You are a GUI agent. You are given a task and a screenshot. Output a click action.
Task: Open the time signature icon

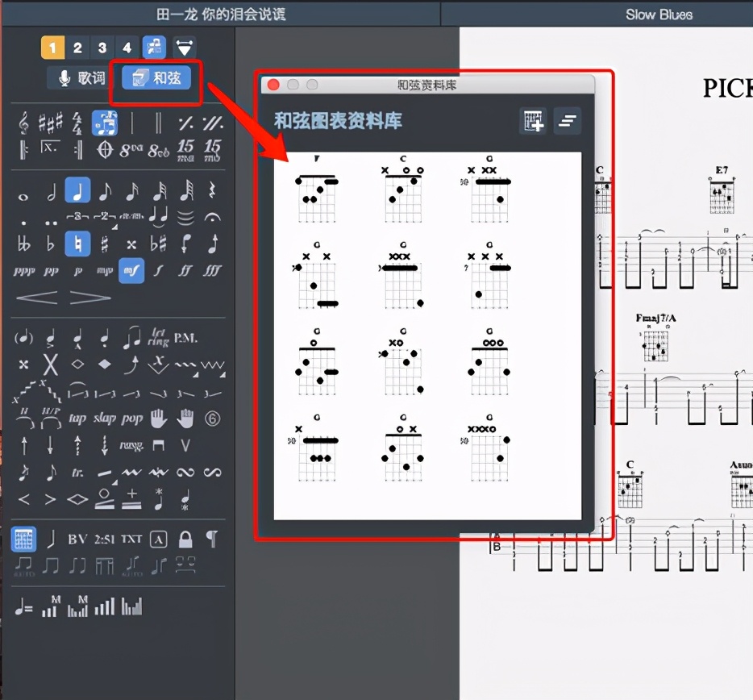point(77,123)
